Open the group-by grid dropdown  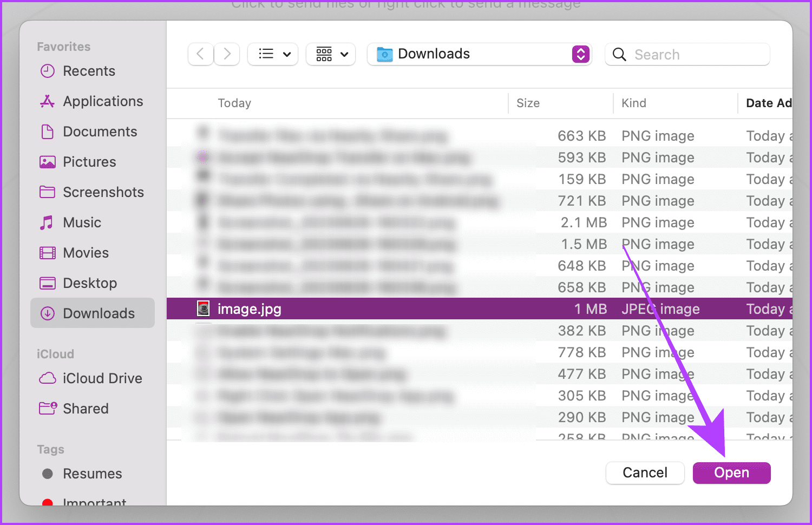pyautogui.click(x=331, y=54)
